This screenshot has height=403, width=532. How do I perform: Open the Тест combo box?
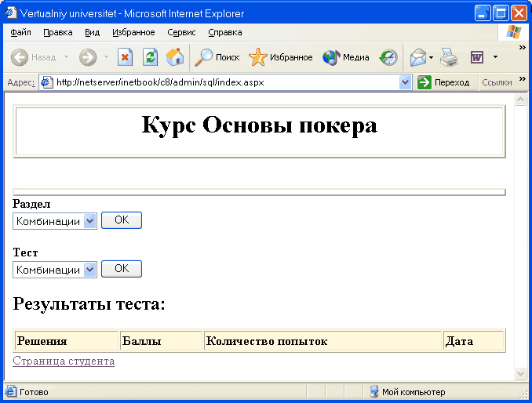[55, 270]
